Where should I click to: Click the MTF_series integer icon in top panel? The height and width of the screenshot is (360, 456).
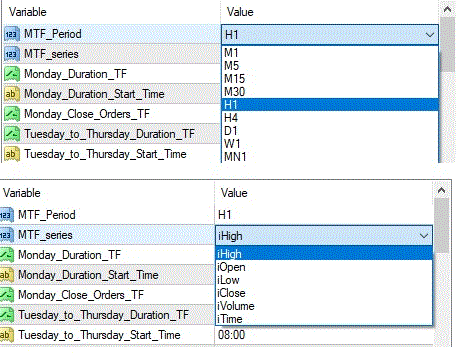coord(12,54)
